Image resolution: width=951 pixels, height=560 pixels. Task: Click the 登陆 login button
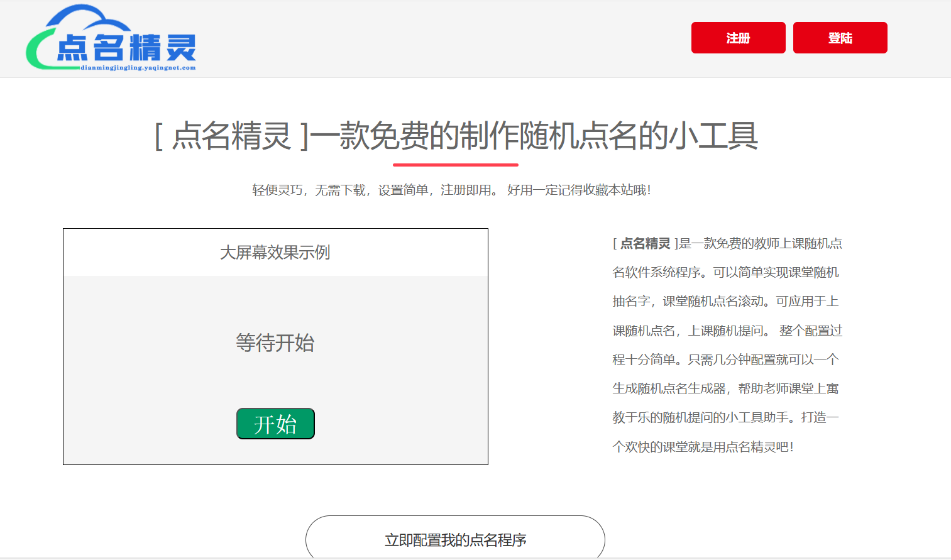tap(840, 38)
